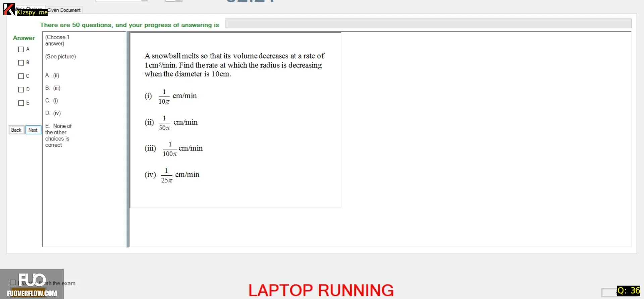Click option (iv) 1/25π cm/min in picture

pos(172,175)
